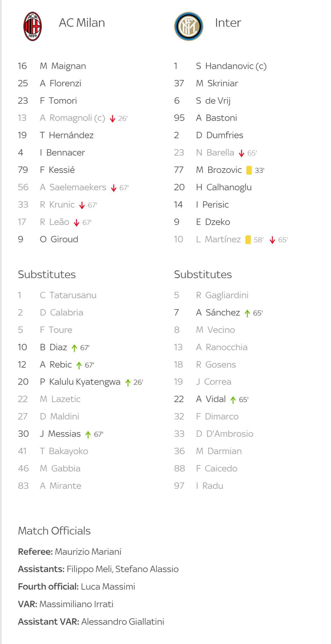Screen dimensions: 331x644
Task: Click referee name Maurizio Mariani
Action: tap(88, 552)
